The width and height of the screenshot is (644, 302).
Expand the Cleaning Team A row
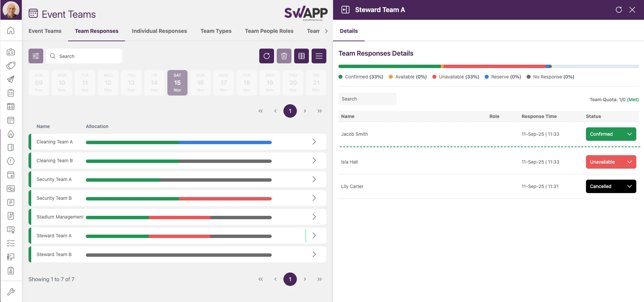(314, 142)
